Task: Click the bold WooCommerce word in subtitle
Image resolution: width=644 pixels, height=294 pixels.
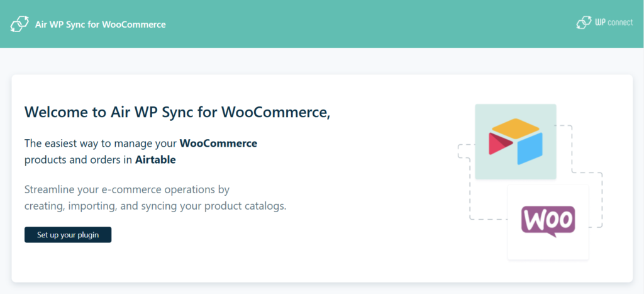Action: click(218, 144)
